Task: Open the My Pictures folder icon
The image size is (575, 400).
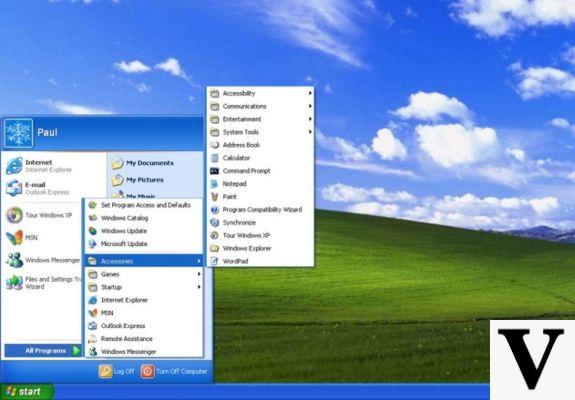Action: coord(117,180)
